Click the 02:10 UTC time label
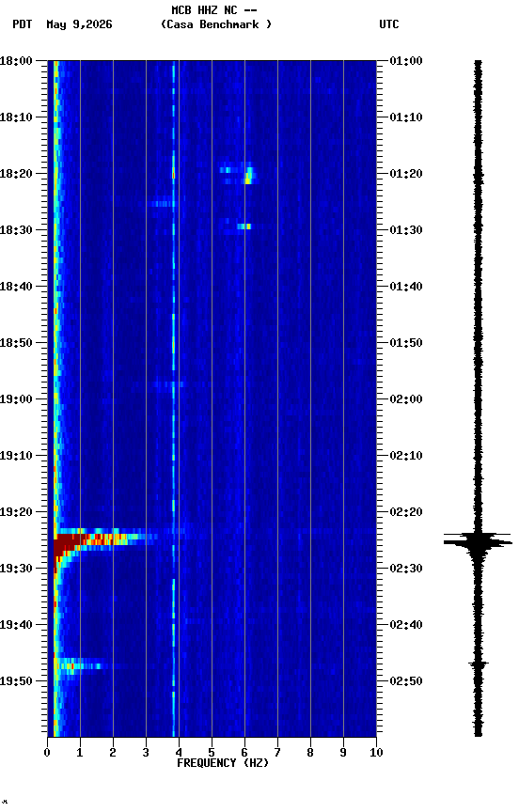 (406, 456)
